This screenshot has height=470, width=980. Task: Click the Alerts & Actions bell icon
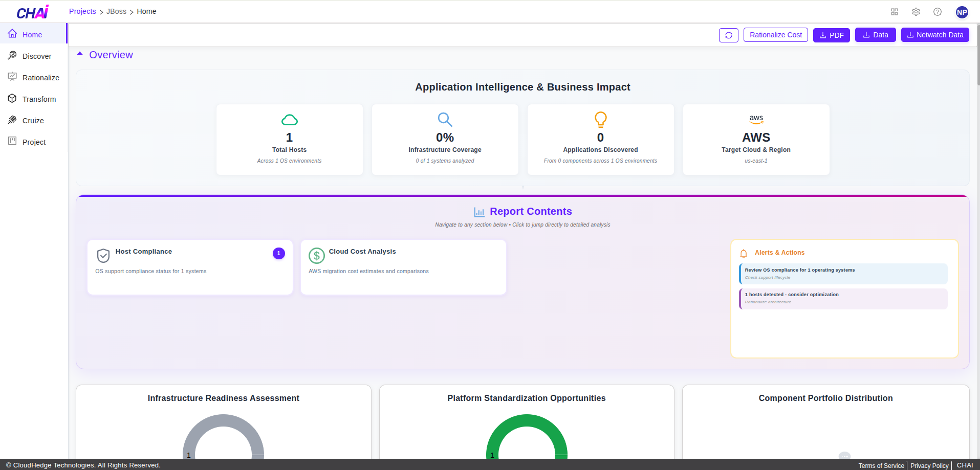point(744,254)
